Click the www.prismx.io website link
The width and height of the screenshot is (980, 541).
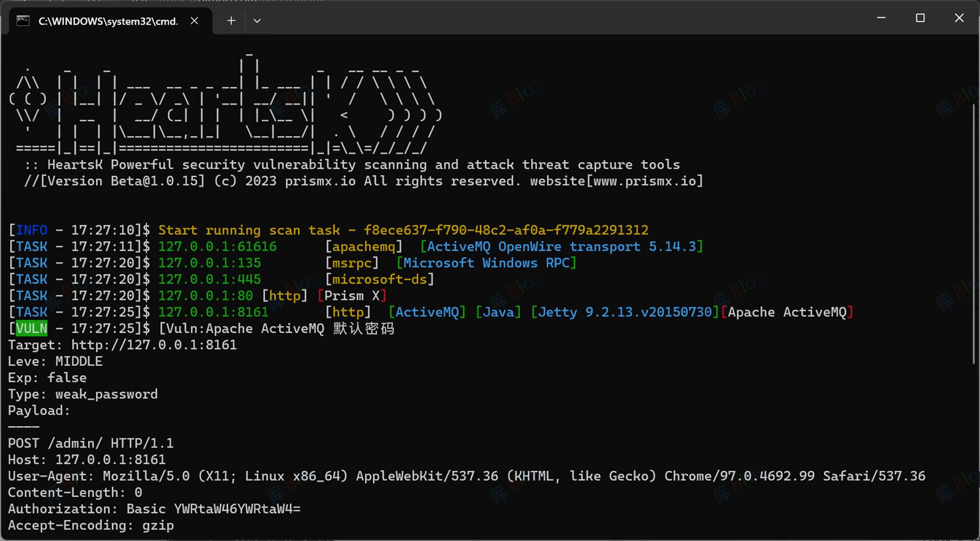coord(644,181)
